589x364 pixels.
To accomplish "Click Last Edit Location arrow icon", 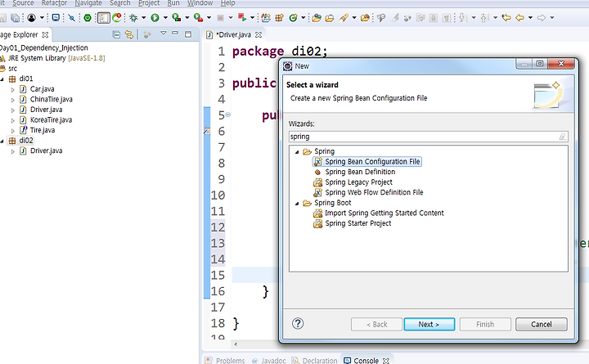I will (x=506, y=18).
